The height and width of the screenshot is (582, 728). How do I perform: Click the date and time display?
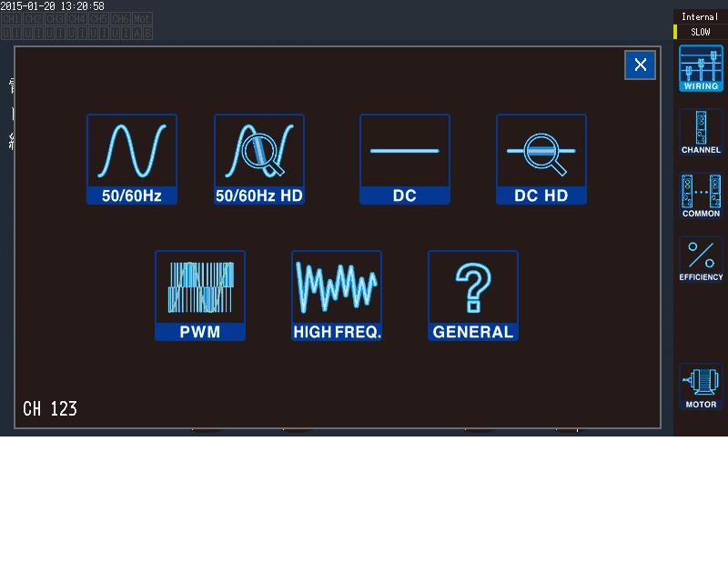[x=52, y=6]
